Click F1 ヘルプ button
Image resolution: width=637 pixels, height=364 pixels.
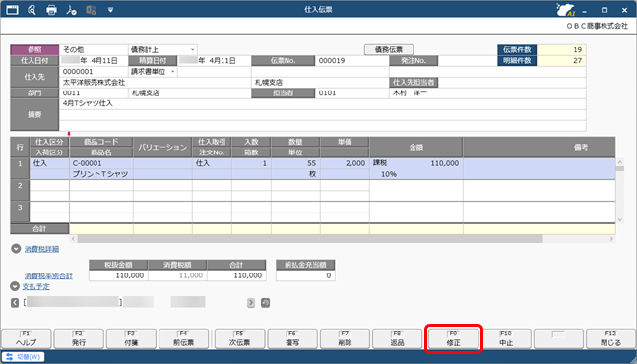(27, 338)
